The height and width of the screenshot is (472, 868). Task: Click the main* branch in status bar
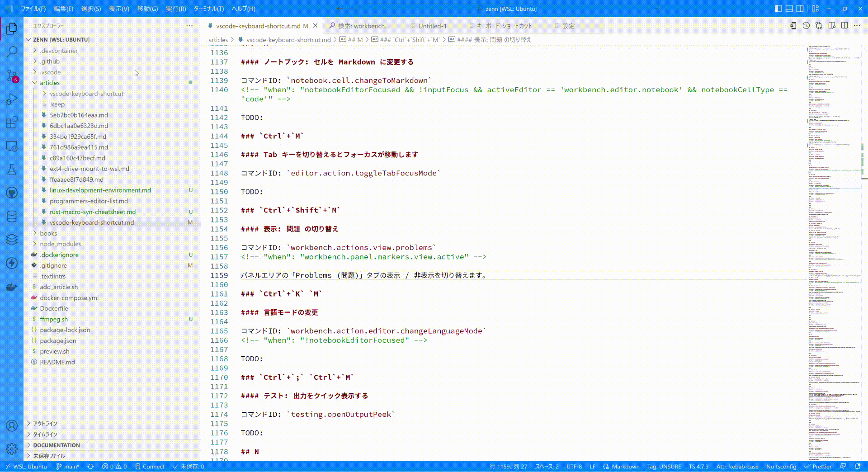coord(68,467)
